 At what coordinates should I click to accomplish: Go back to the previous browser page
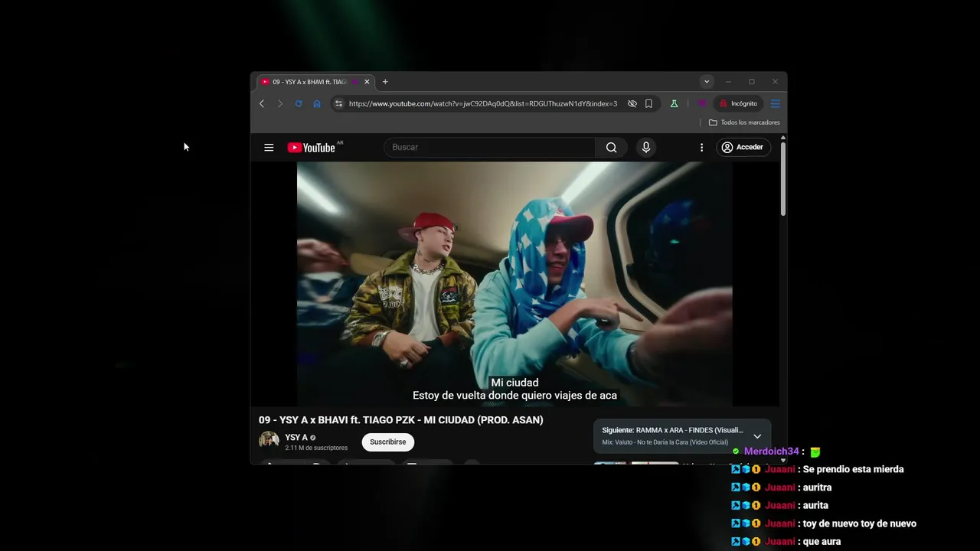tap(262, 103)
